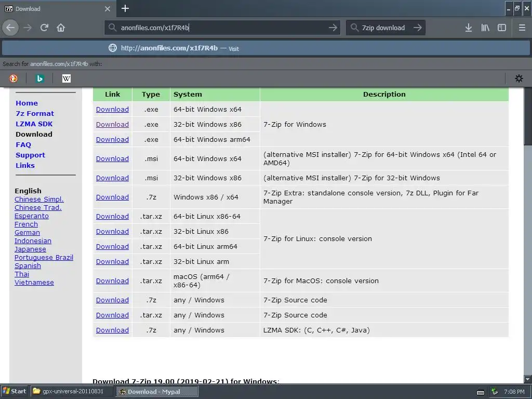Click the scrollbar down arrow

coord(528,379)
